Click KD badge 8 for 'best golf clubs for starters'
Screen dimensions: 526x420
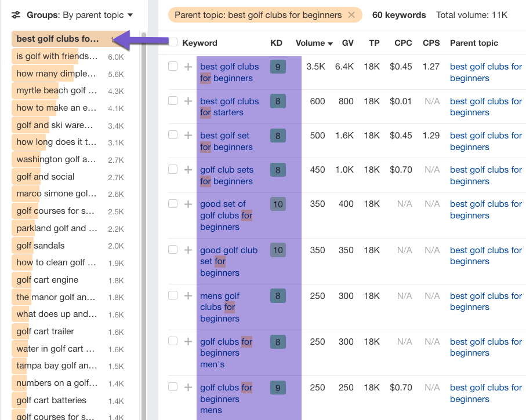click(x=278, y=101)
